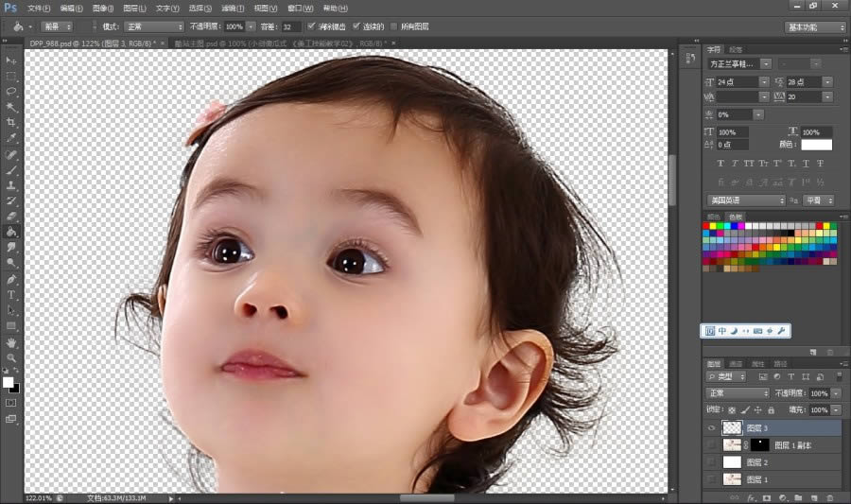
Task: Expand the 基本功能 workspace dropdown
Action: coord(815,27)
